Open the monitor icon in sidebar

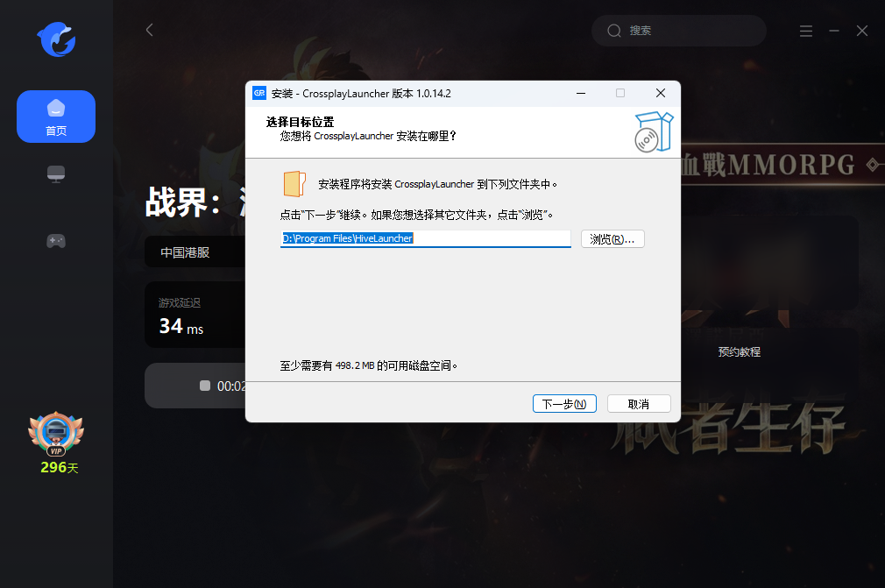point(56,174)
